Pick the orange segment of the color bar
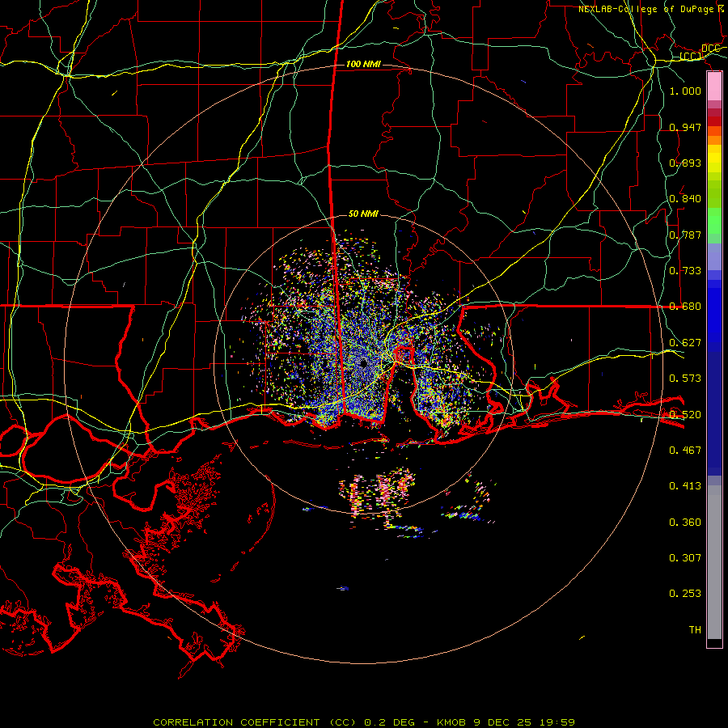Image resolution: width=728 pixels, height=728 pixels. [x=714, y=140]
